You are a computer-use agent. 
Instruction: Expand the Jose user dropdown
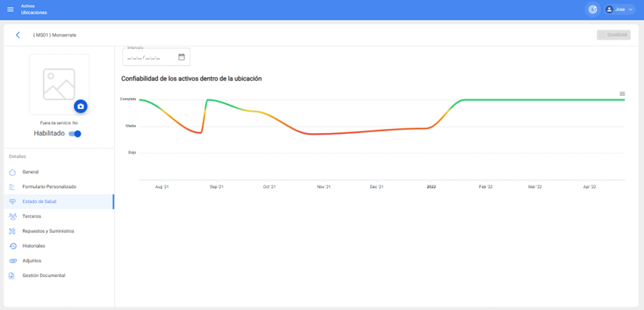(619, 9)
